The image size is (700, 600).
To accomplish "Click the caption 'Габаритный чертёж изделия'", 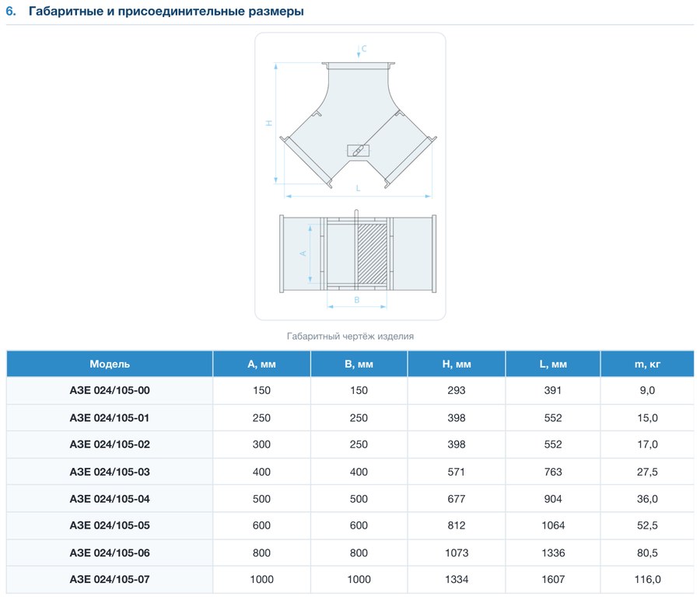I will point(350,336).
